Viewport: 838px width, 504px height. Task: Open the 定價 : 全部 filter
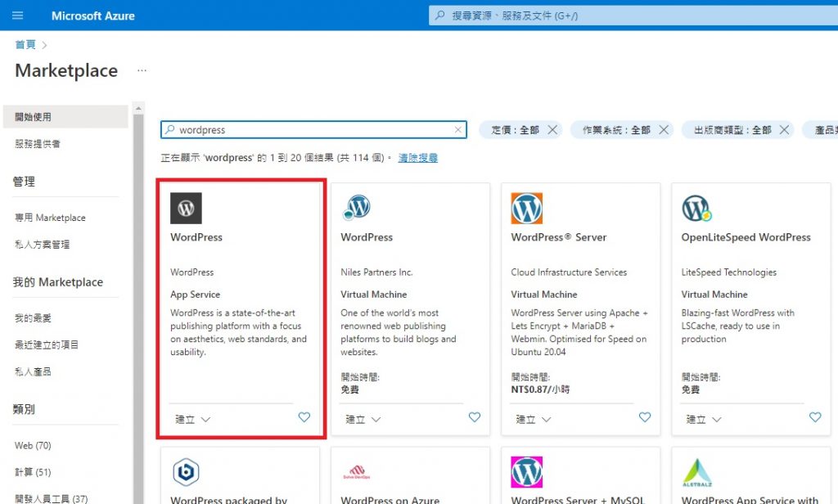516,130
